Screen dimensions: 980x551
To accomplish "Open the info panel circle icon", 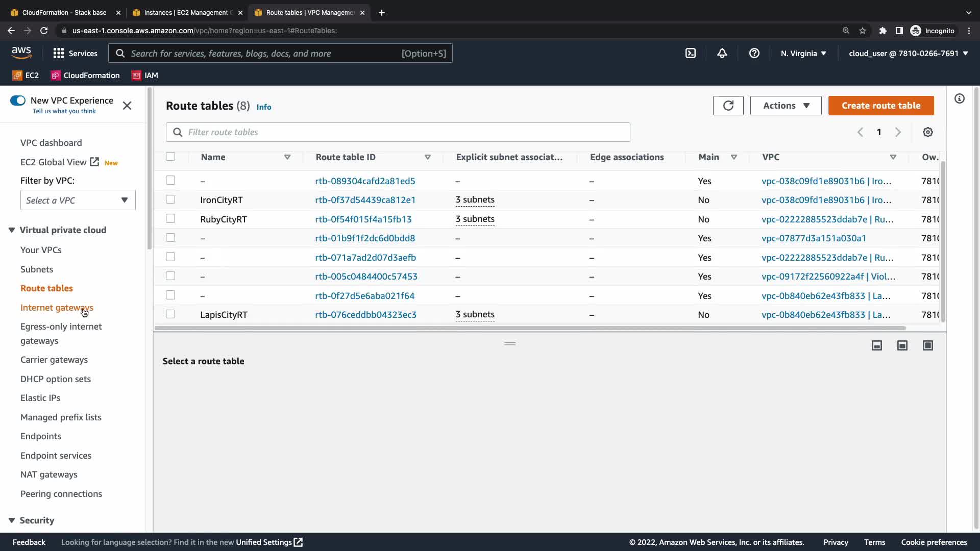I will click(x=959, y=98).
